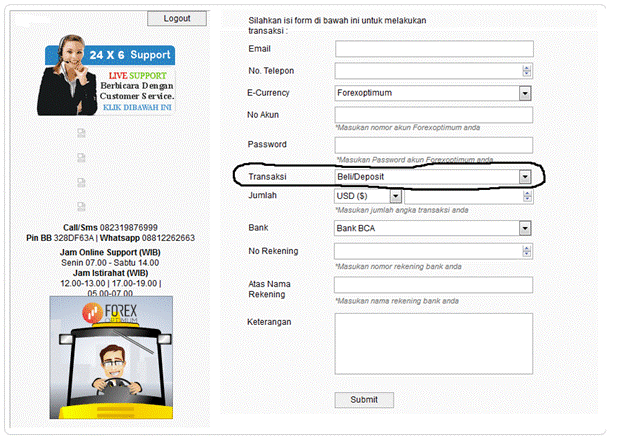
Task: Open the Forex Optimum taxi banner
Action: point(111,357)
